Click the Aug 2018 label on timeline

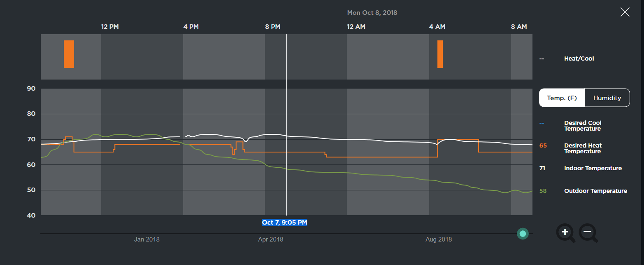pos(439,239)
